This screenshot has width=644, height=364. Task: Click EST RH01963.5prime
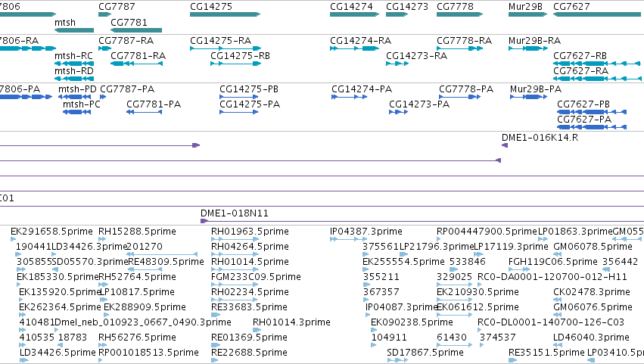pyautogui.click(x=250, y=232)
